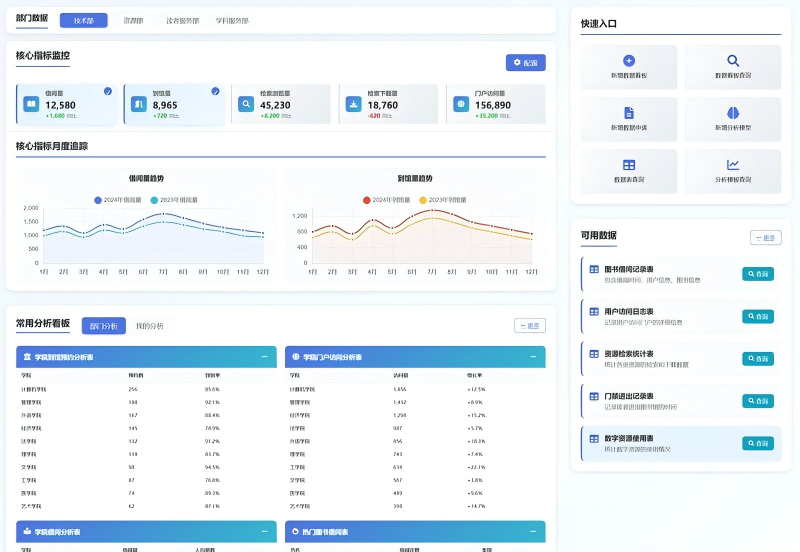Click the globe icon on 门户访问量 card

pos(461,104)
